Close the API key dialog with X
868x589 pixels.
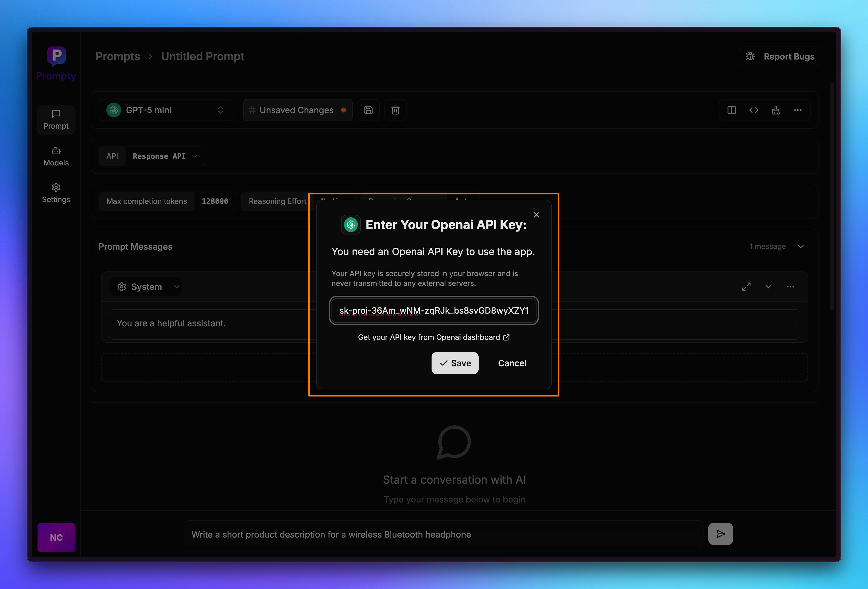[536, 215]
